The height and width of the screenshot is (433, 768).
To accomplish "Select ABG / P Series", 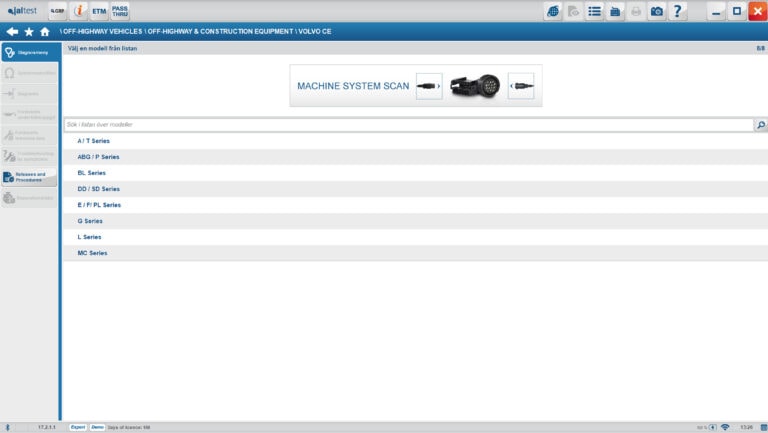I will pyautogui.click(x=415, y=157).
